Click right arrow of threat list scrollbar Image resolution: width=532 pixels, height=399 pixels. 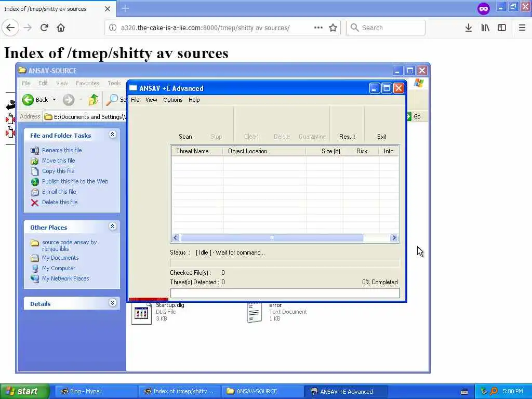coord(394,238)
